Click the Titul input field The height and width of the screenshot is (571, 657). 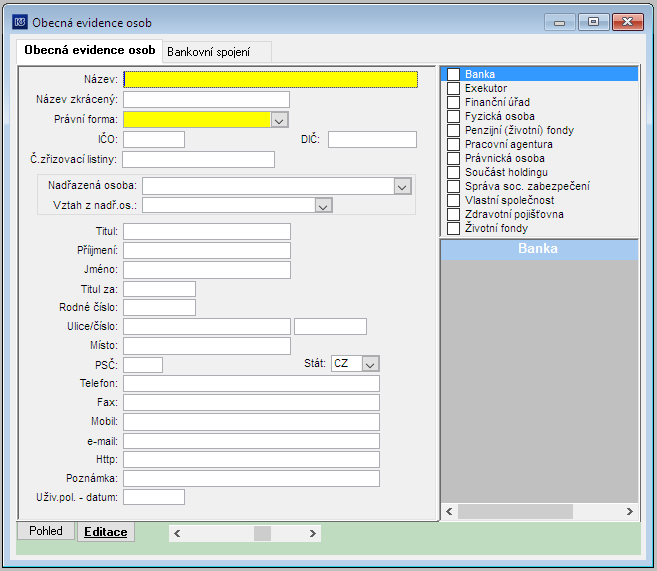point(207,231)
